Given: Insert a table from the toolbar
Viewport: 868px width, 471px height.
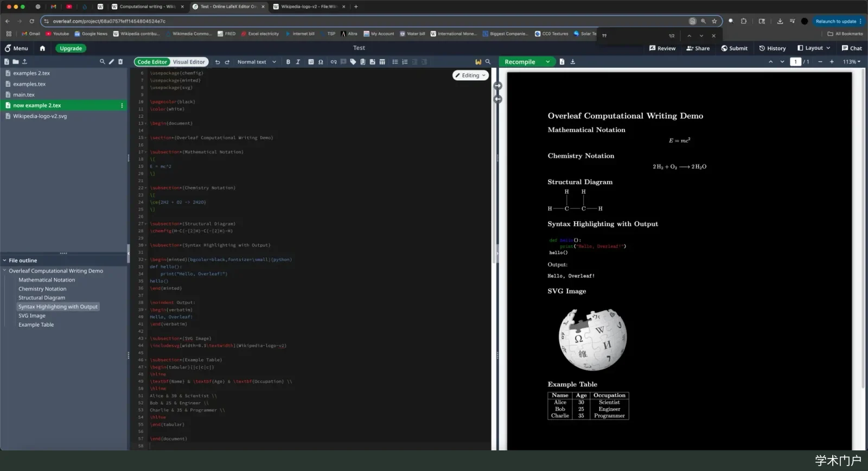Looking at the screenshot, I should [x=382, y=62].
